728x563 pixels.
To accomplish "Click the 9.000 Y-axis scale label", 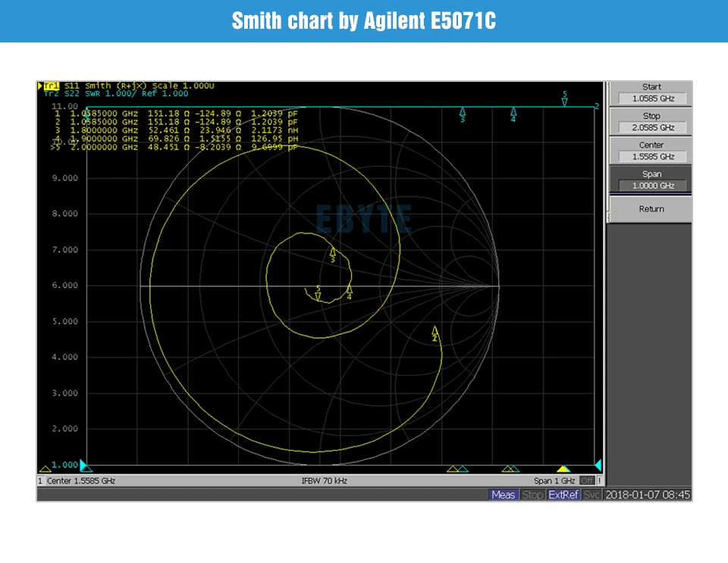I will coord(65,178).
